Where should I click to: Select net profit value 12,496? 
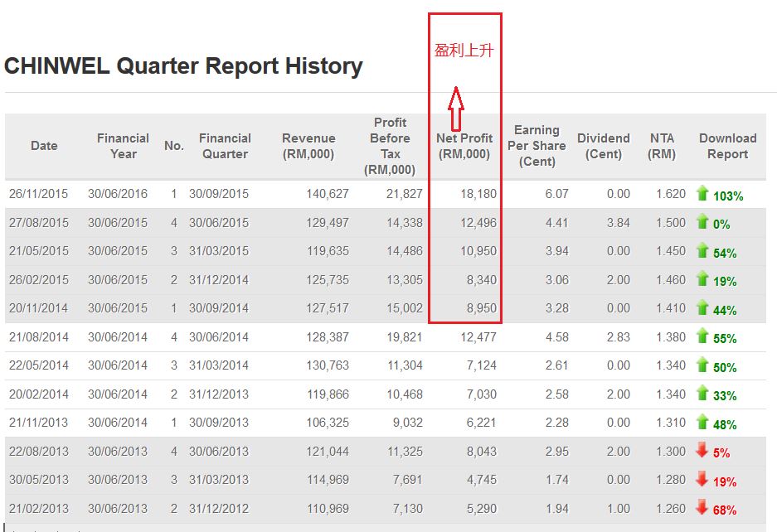coord(478,222)
